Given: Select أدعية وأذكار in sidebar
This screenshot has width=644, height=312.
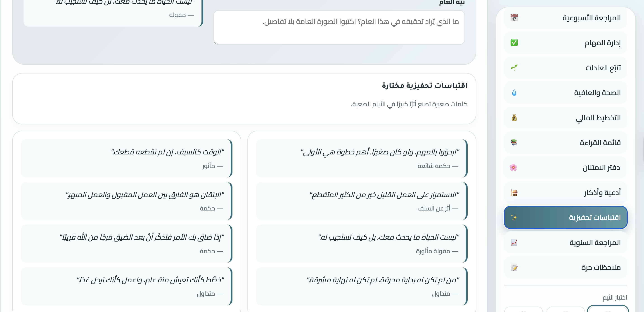Looking at the screenshot, I should click(x=566, y=192).
